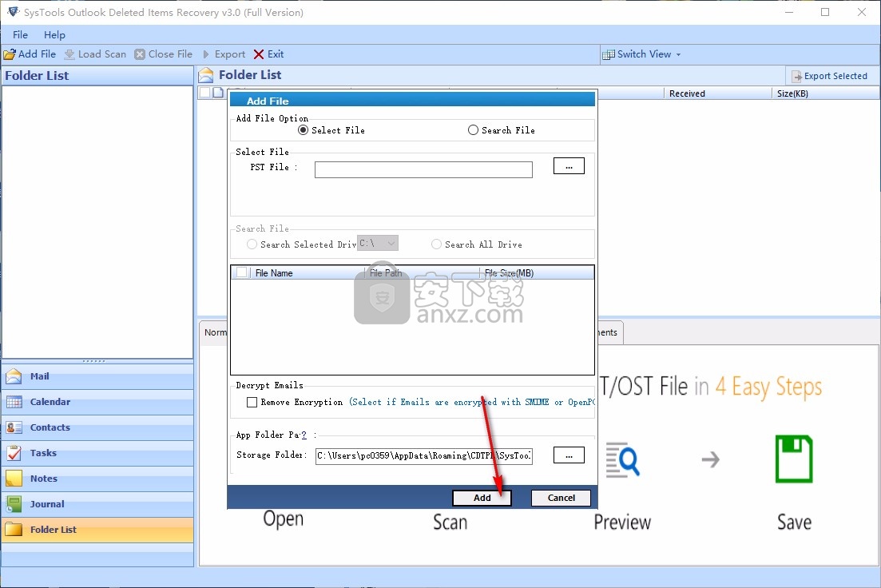
Task: Click the Storage Folder path field
Action: (x=423, y=456)
